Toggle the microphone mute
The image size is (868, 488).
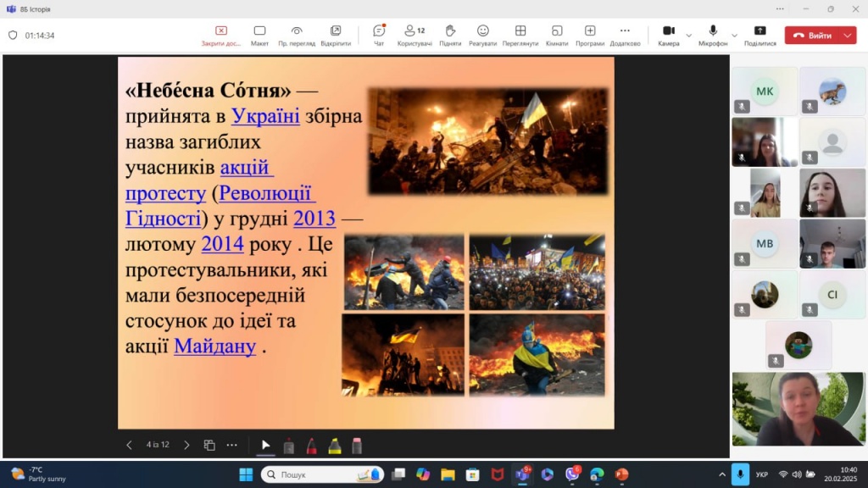[713, 35]
